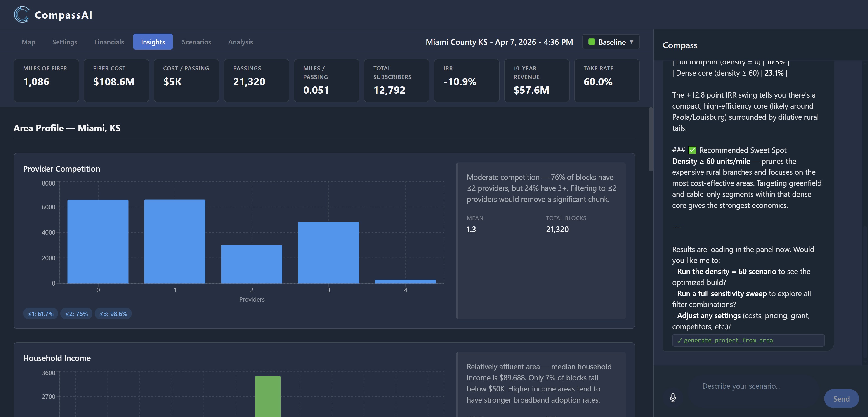Click the green Baseline status indicator
The height and width of the screenshot is (417, 868).
(x=591, y=42)
